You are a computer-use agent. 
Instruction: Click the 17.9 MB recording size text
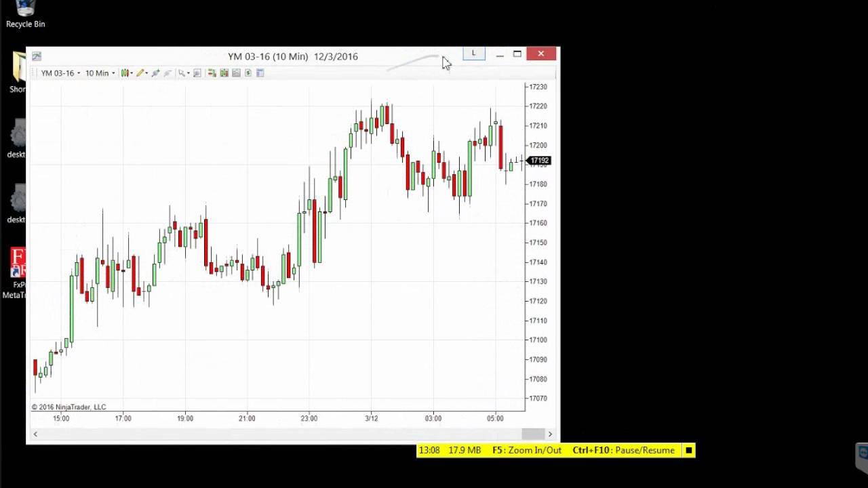pyautogui.click(x=465, y=450)
